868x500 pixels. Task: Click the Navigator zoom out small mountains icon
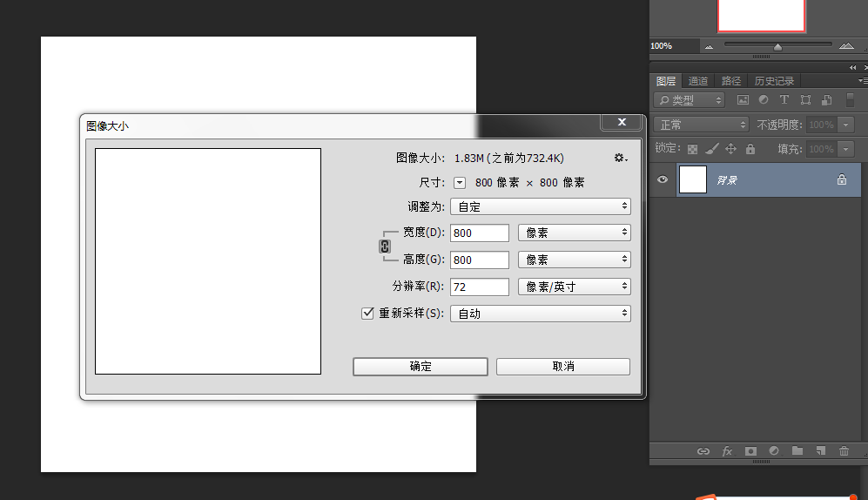(709, 47)
